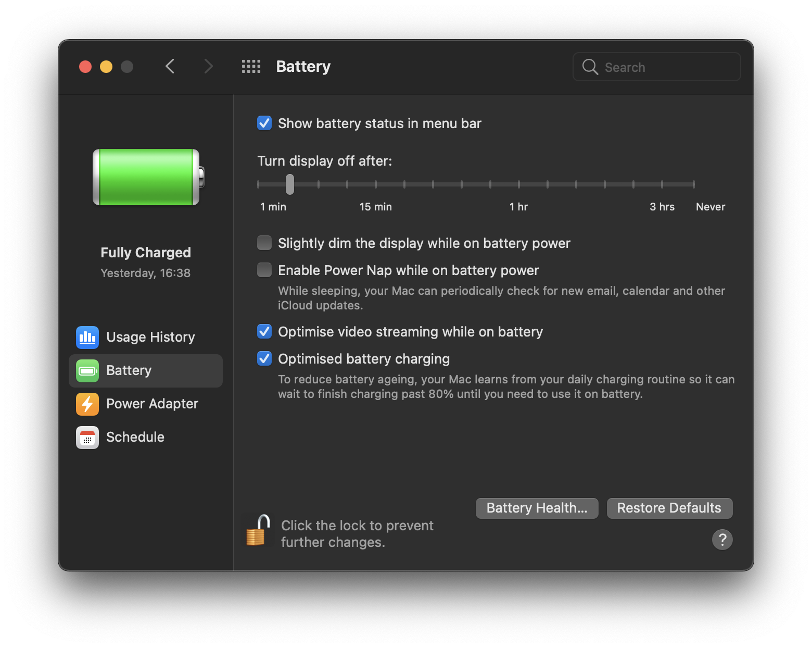
Task: Click in the Search field
Action: [657, 67]
